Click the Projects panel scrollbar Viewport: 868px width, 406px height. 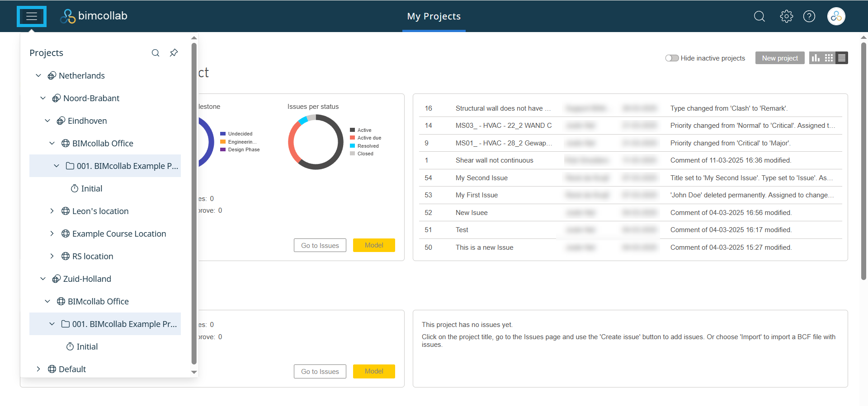pos(194,203)
